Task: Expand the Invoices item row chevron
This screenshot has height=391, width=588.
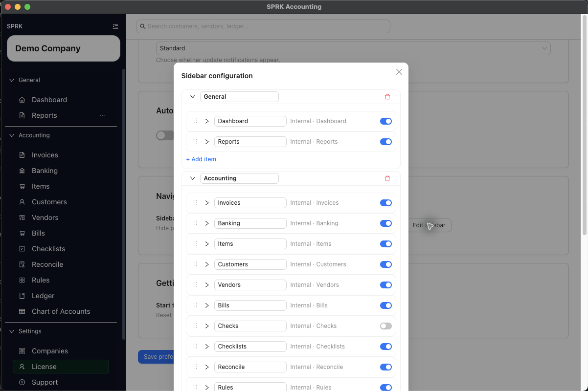Action: 207,203
